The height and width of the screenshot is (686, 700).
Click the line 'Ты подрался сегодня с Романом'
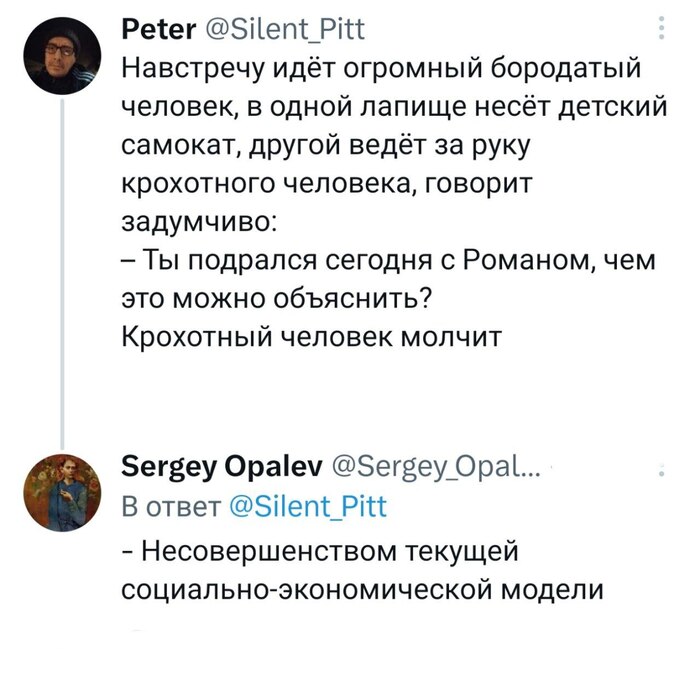tap(387, 263)
